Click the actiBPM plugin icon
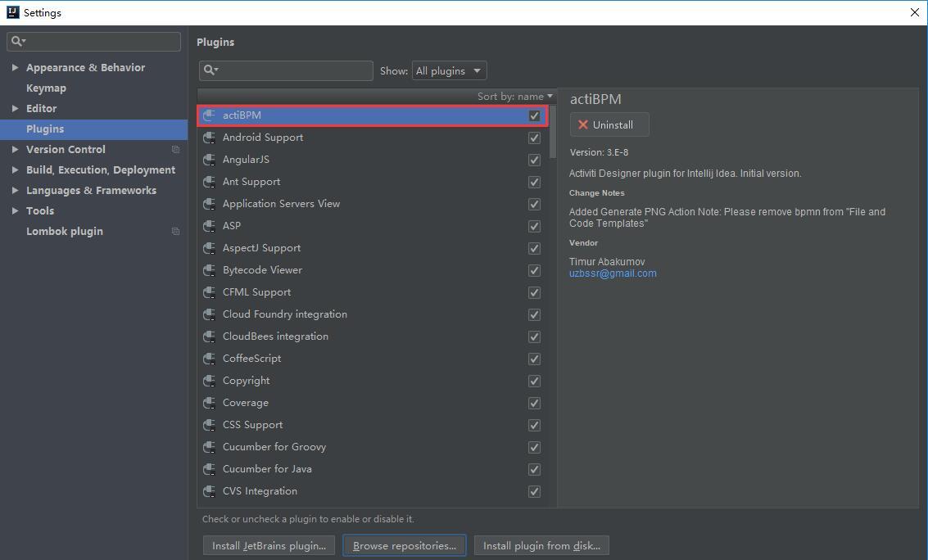 (x=209, y=115)
